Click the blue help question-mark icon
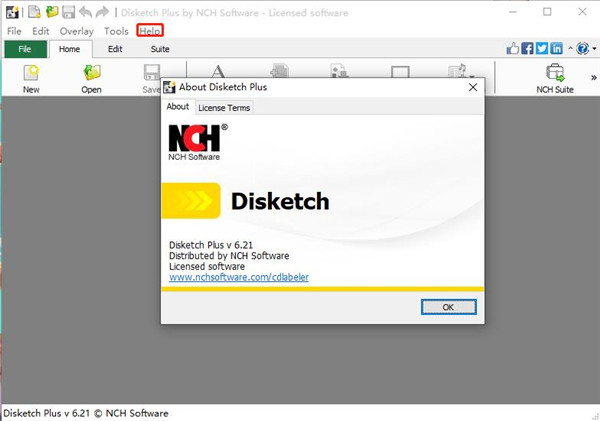The image size is (600, 421). click(583, 49)
